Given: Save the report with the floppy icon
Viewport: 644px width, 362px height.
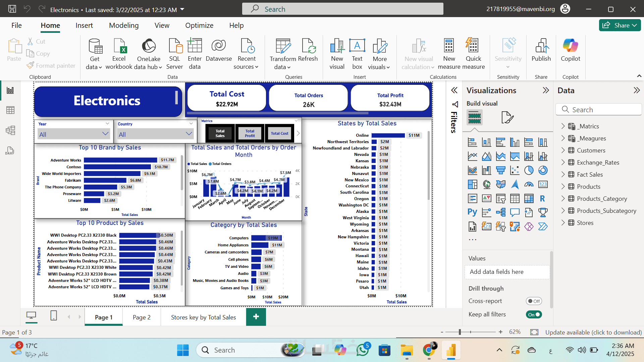Looking at the screenshot, I should [x=12, y=9].
